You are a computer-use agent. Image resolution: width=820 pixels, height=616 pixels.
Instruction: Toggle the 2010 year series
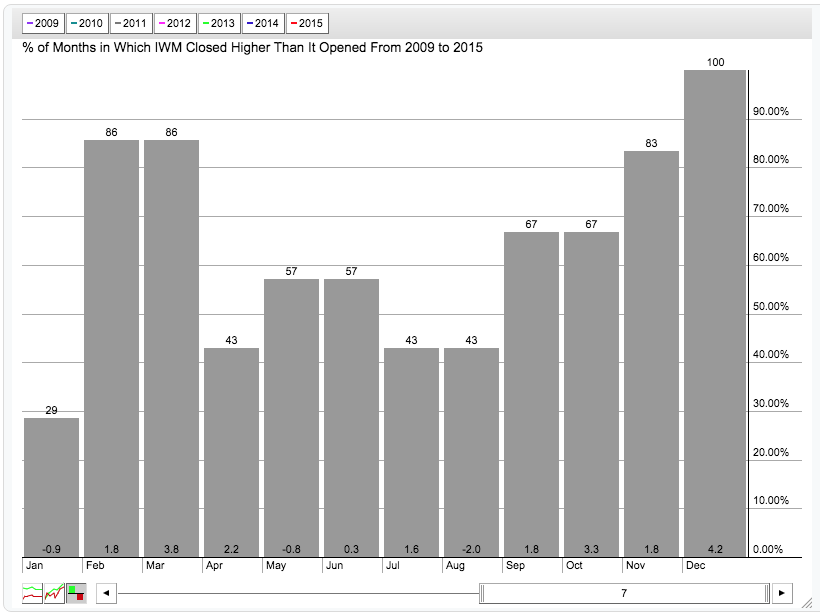pyautogui.click(x=87, y=24)
